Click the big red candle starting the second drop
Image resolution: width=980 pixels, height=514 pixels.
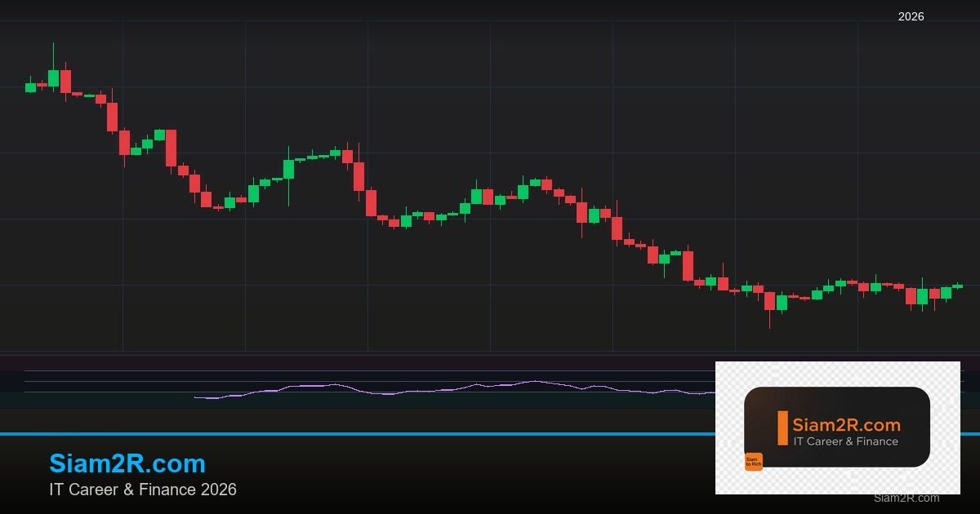click(x=359, y=176)
